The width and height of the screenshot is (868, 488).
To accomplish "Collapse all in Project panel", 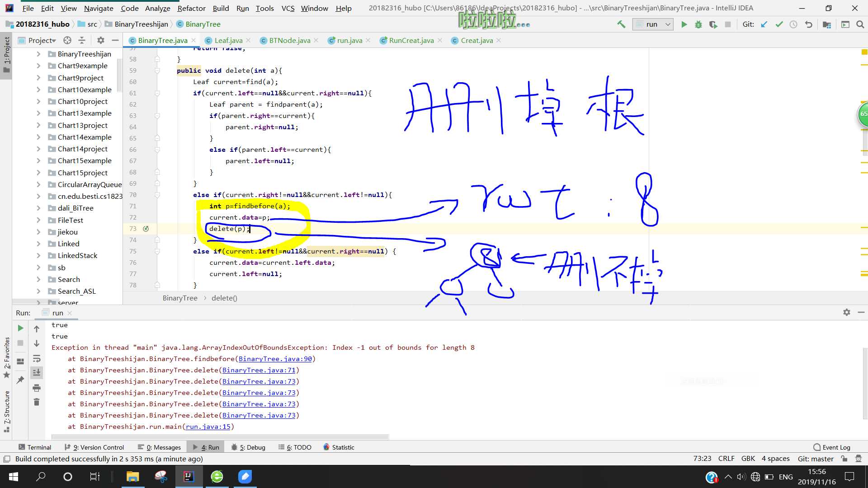I will click(82, 40).
